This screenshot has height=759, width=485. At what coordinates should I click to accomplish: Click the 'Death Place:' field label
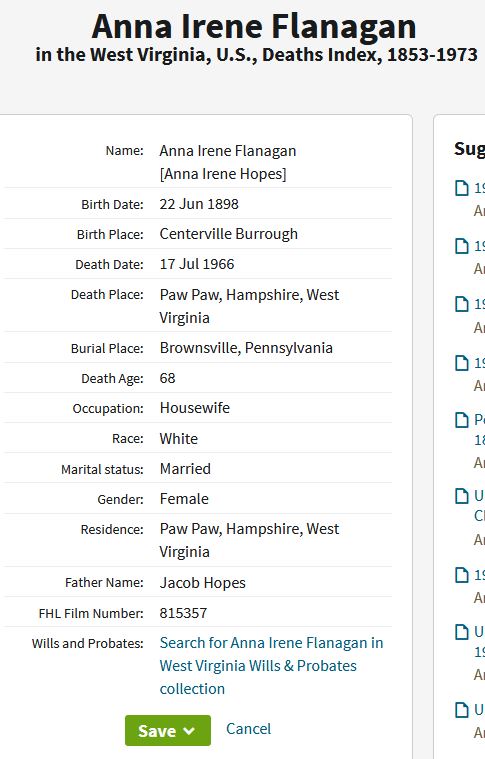point(107,294)
